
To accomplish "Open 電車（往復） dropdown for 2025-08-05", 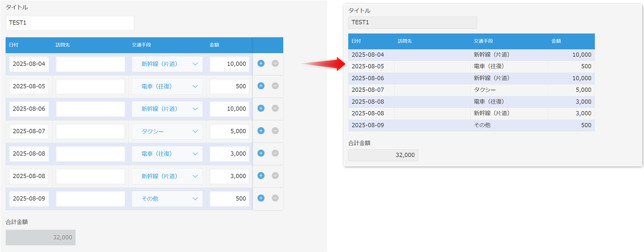I will [167, 87].
